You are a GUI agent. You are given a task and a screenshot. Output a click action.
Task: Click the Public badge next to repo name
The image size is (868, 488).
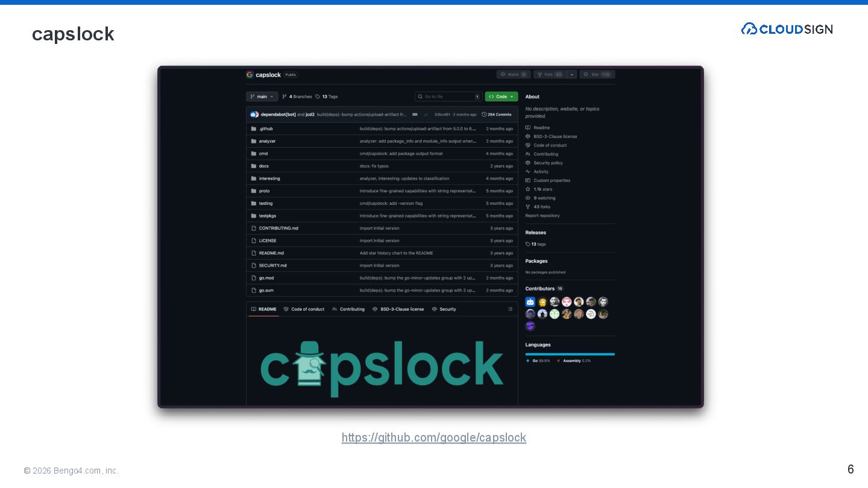pyautogui.click(x=291, y=75)
